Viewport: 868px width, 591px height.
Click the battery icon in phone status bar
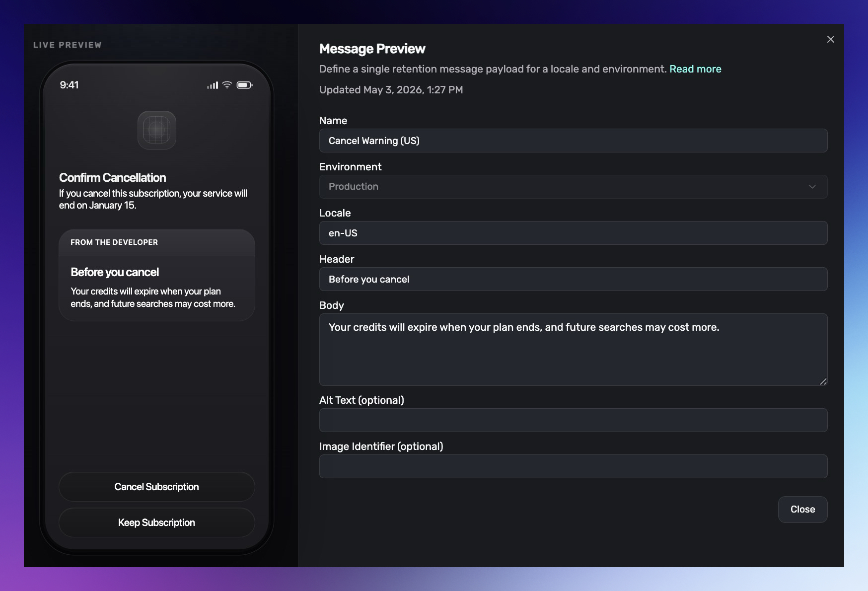(x=245, y=85)
